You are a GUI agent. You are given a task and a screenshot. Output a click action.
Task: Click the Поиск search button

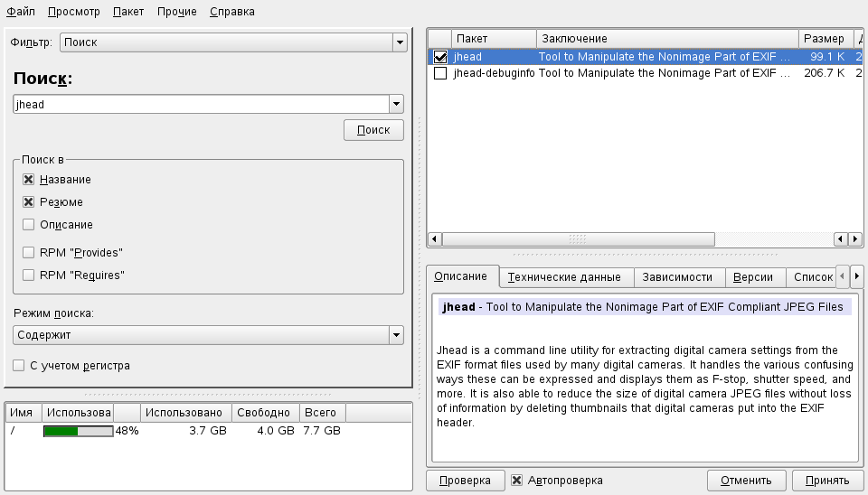pos(373,130)
